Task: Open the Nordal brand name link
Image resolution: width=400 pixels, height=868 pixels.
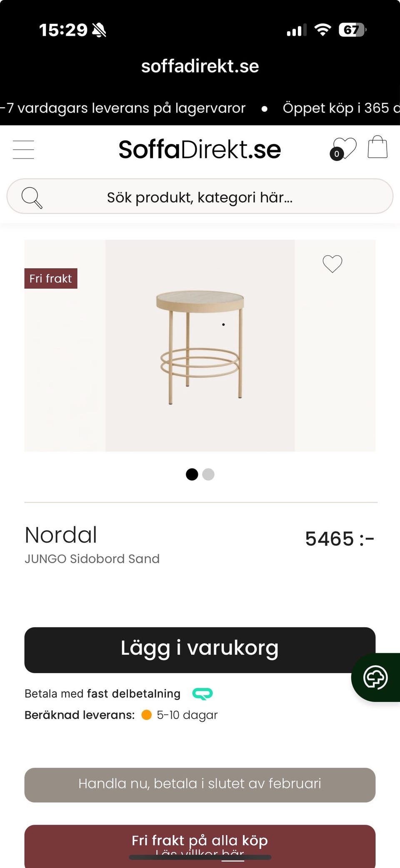Action: pyautogui.click(x=61, y=535)
